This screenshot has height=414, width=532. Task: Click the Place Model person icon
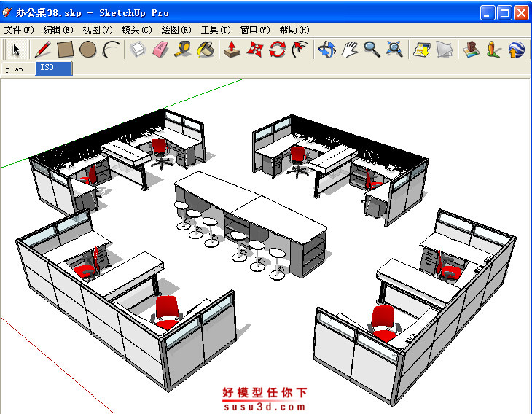pyautogui.click(x=493, y=50)
